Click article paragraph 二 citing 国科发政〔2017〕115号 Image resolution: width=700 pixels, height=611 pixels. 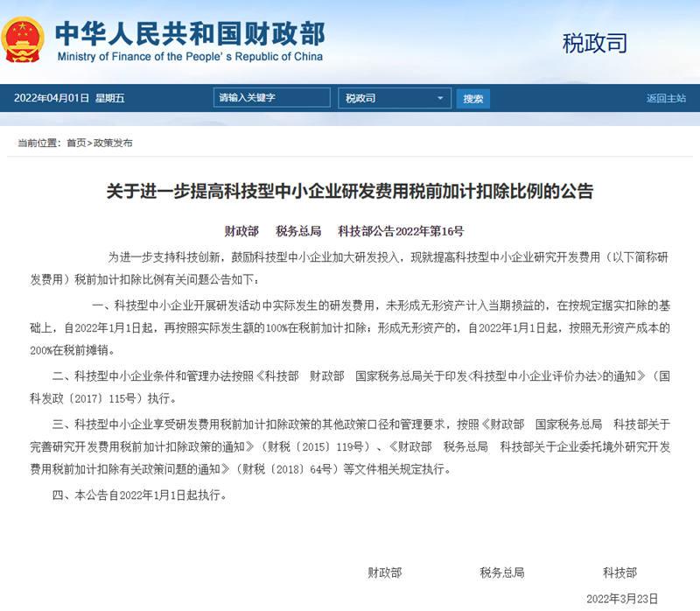tap(350, 386)
